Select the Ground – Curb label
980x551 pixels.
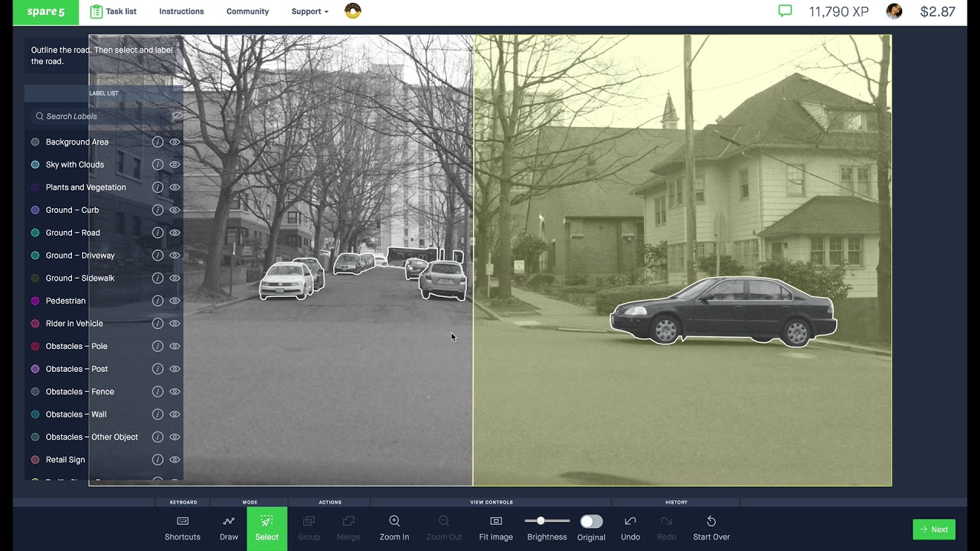[x=72, y=210]
